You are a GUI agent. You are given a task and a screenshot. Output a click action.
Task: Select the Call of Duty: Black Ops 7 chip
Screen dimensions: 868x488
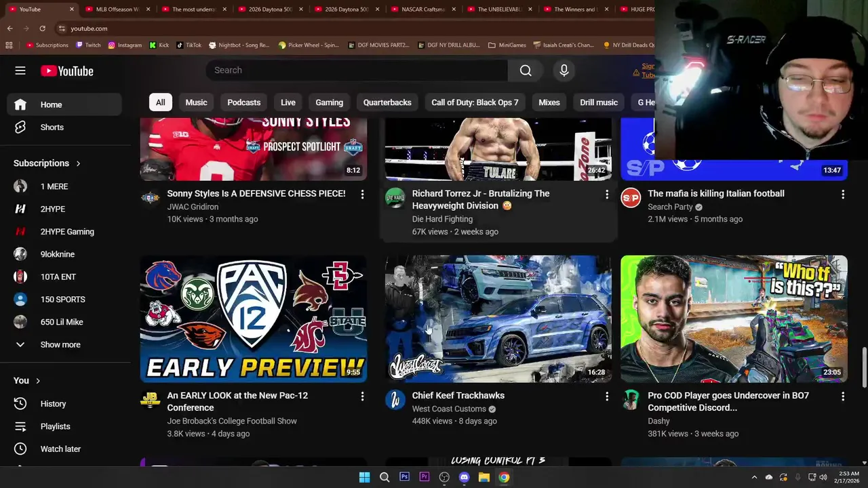pos(475,102)
